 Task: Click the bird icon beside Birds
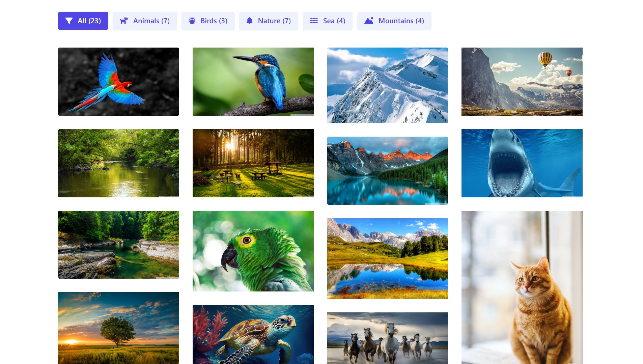pos(192,21)
